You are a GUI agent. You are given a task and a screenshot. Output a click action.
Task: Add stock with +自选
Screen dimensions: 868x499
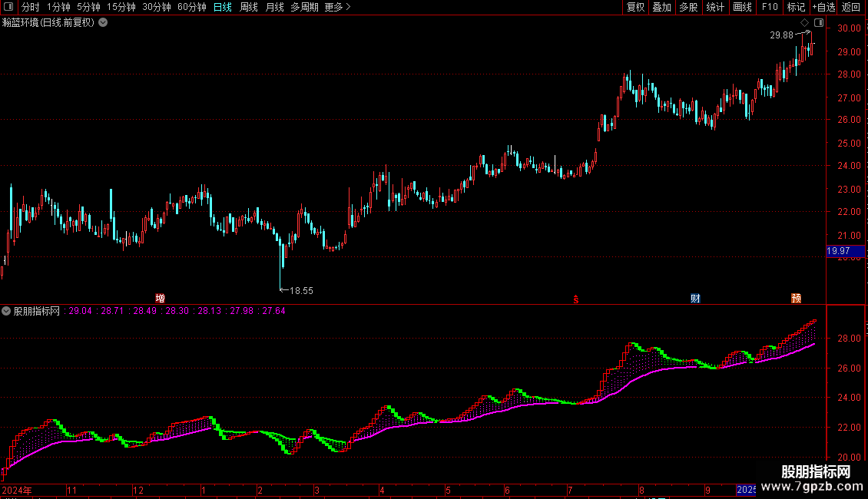click(x=823, y=7)
